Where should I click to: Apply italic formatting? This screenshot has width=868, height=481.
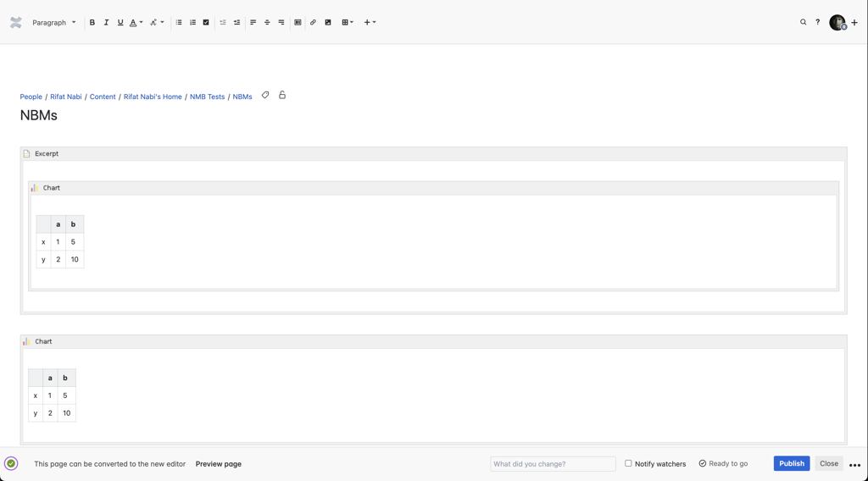106,23
